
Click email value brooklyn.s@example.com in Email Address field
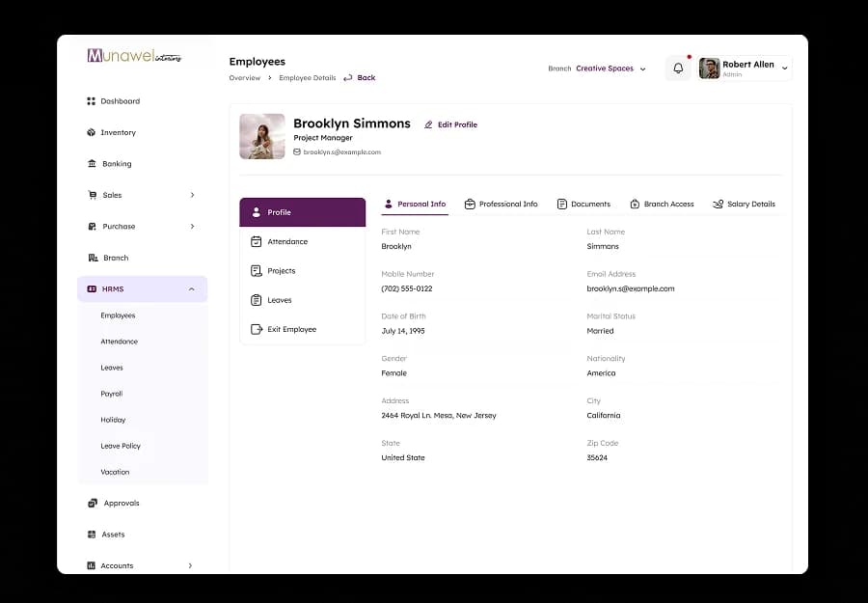631,288
